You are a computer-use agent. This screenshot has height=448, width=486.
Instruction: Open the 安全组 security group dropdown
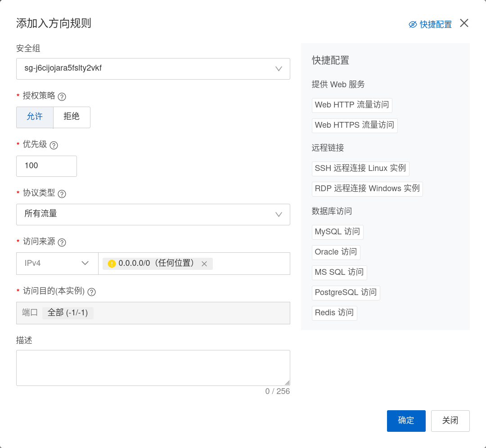coord(153,69)
